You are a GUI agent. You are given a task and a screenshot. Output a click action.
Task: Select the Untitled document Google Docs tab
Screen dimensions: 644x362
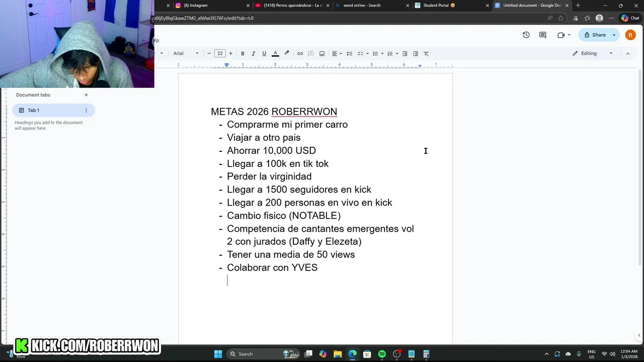point(531,5)
